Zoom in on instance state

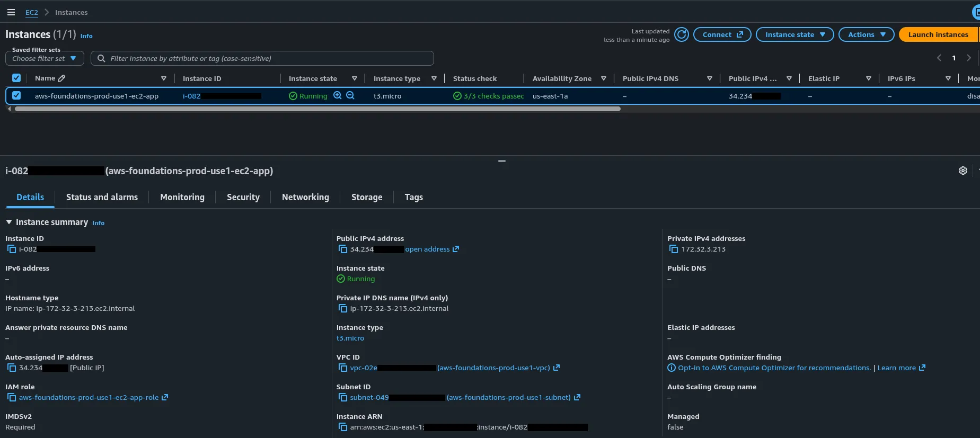click(x=337, y=96)
